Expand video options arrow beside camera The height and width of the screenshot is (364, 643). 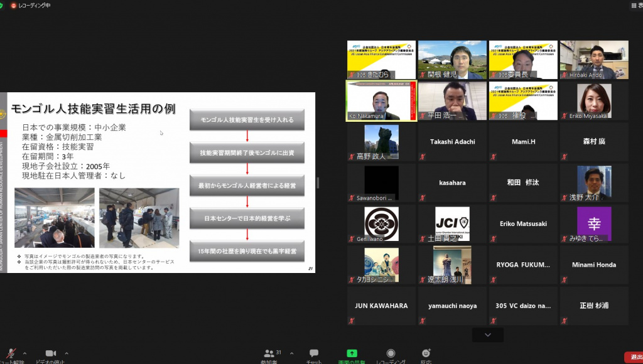(x=67, y=353)
